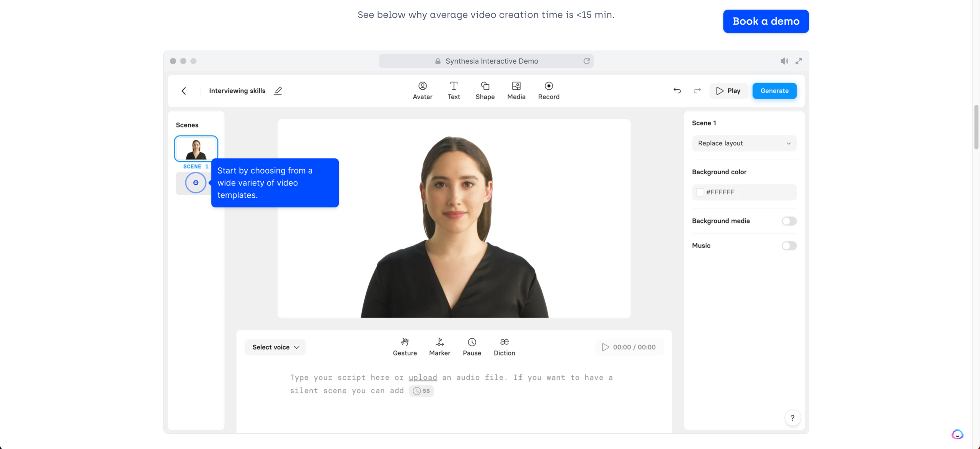The image size is (980, 449).
Task: Click Book a demo
Action: point(766,21)
